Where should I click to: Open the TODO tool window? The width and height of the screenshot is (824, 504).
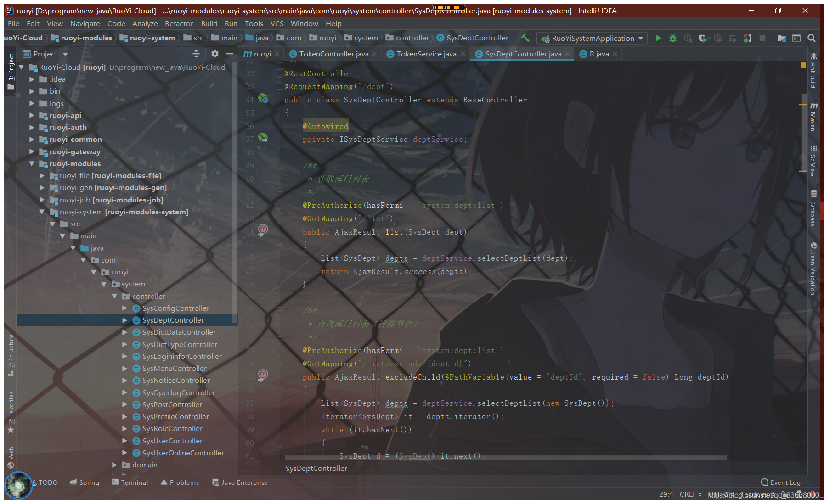[x=45, y=482]
